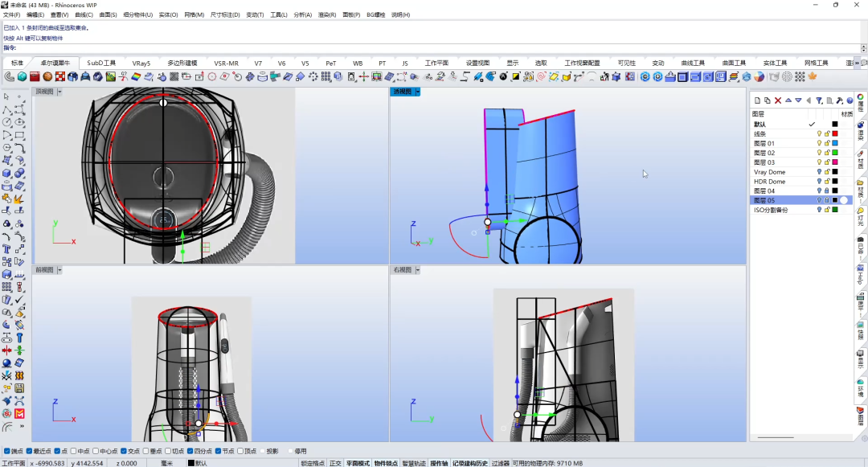Click the new layer icon in Layers panel
The height and width of the screenshot is (467, 868).
click(757, 100)
